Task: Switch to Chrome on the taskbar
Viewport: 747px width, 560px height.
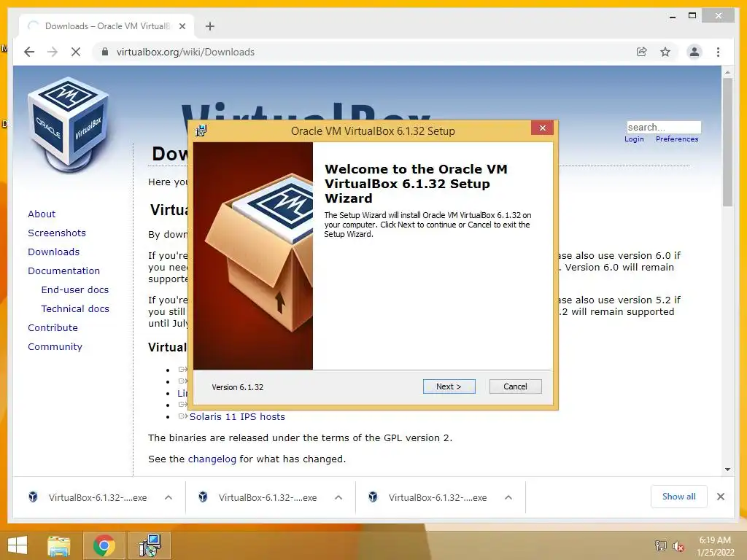Action: pyautogui.click(x=104, y=545)
